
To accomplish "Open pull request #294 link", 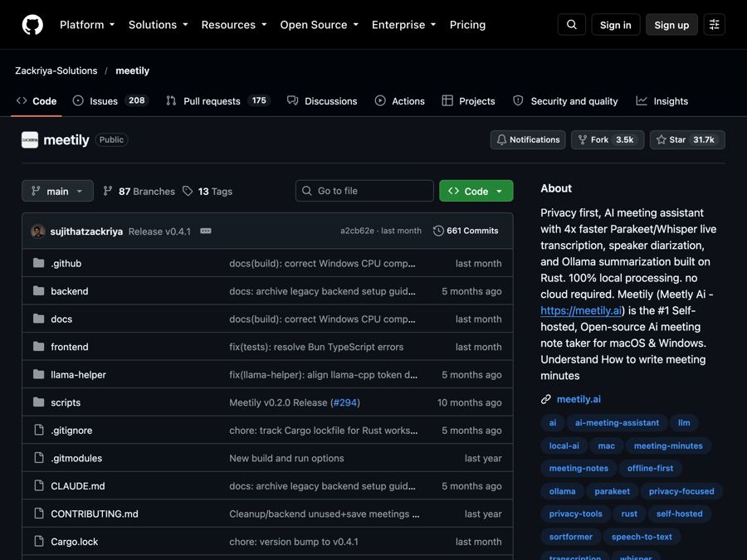I will coord(345,402).
